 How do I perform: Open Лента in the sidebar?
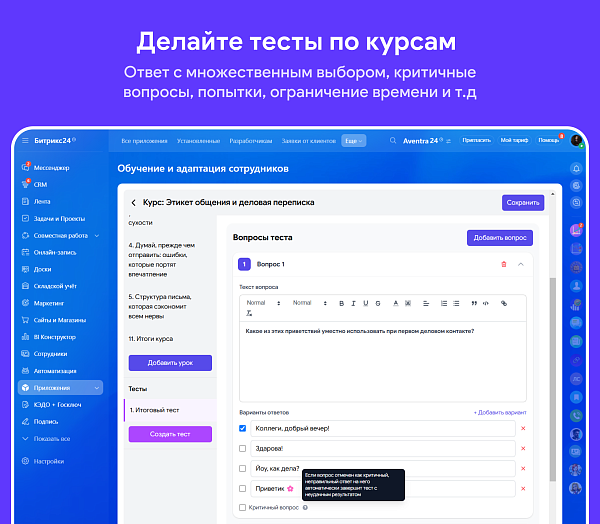(x=42, y=201)
